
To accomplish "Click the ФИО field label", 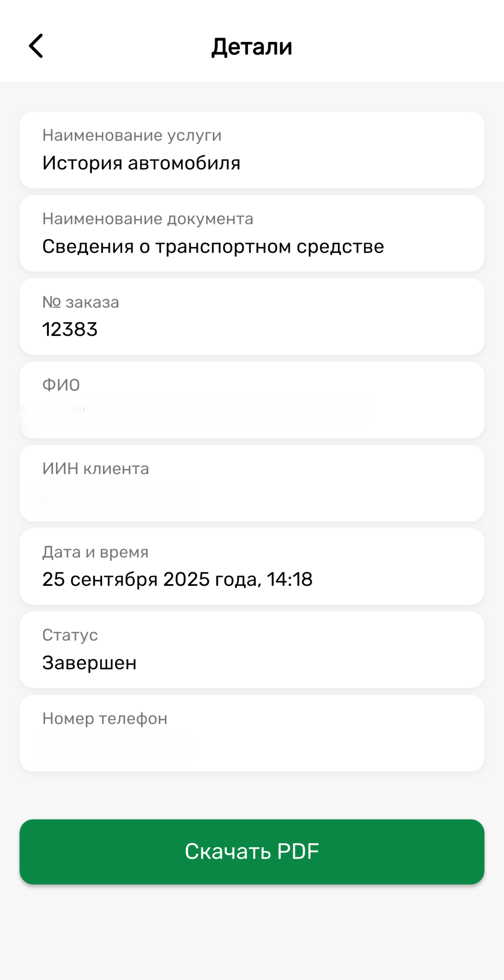I will point(61,385).
